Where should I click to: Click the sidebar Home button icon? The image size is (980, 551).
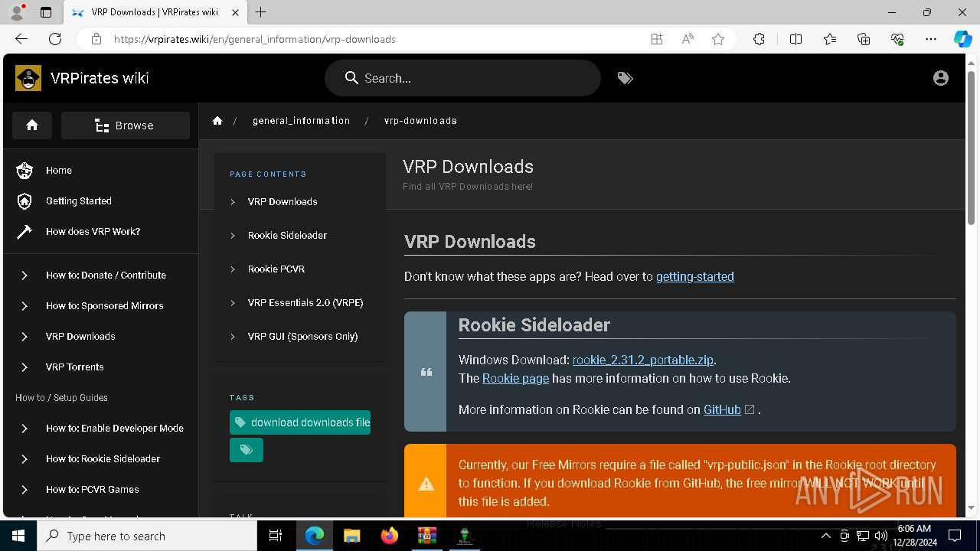point(32,126)
